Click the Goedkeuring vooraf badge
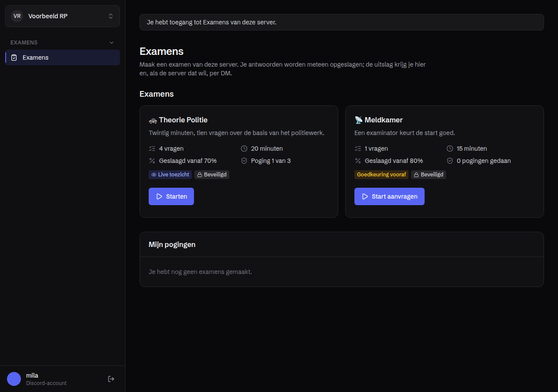Screen dimensions: 558x392 tap(381, 175)
